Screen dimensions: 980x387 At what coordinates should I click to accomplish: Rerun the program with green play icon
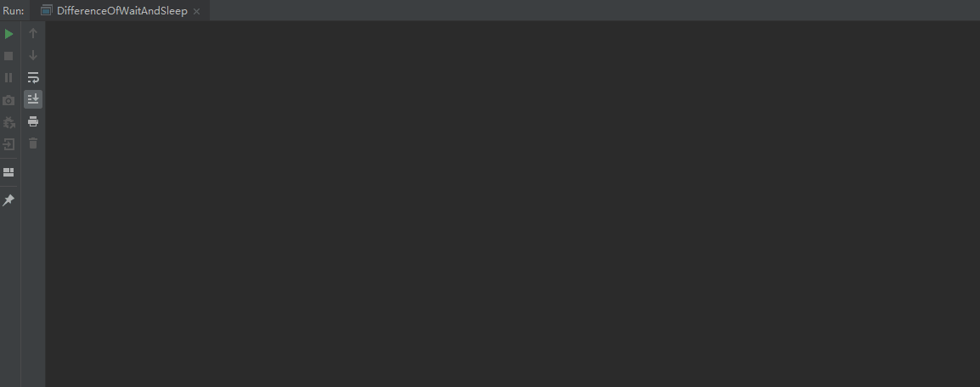[8, 34]
